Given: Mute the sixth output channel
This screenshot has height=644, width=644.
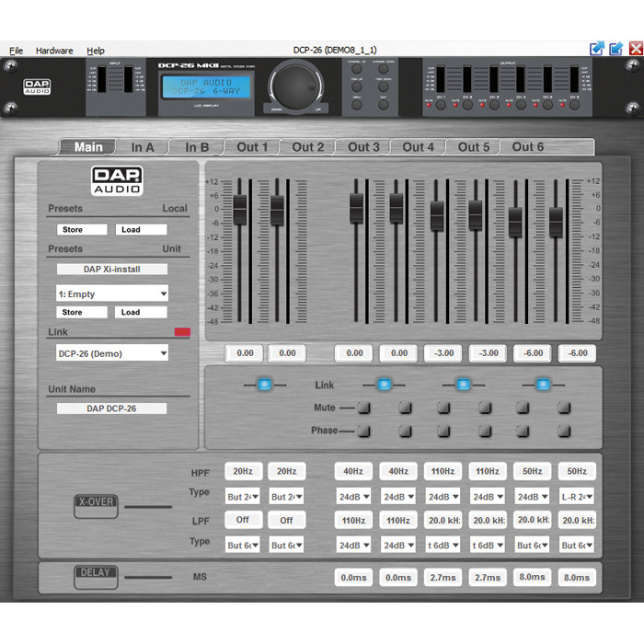Looking at the screenshot, I should [564, 408].
